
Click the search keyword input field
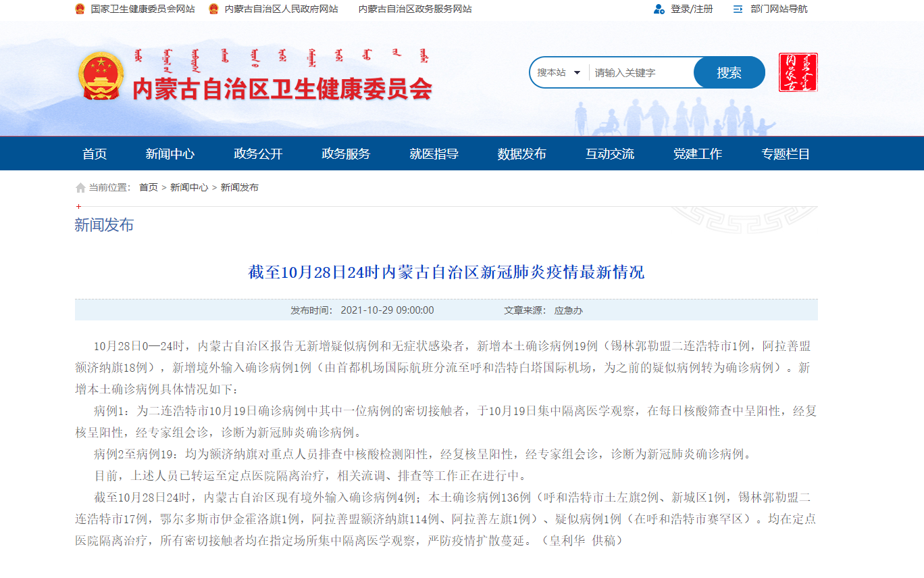pos(640,73)
